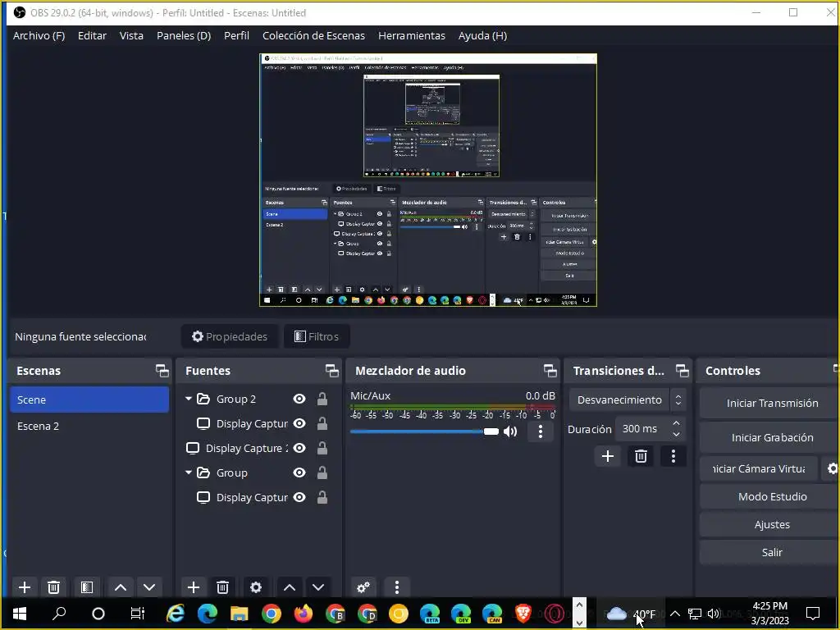
Task: Show hidden system tray icons chevron
Action: (675, 614)
